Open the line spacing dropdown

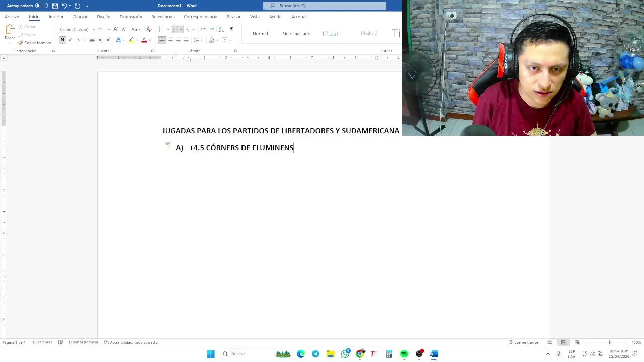tap(198, 40)
